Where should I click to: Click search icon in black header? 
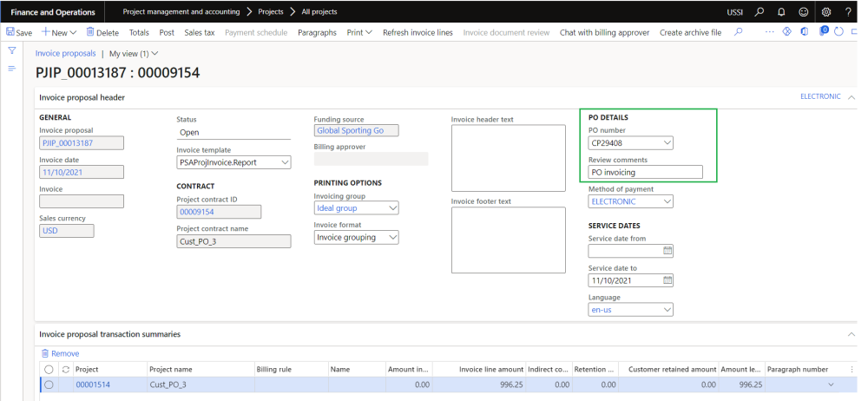tap(759, 11)
